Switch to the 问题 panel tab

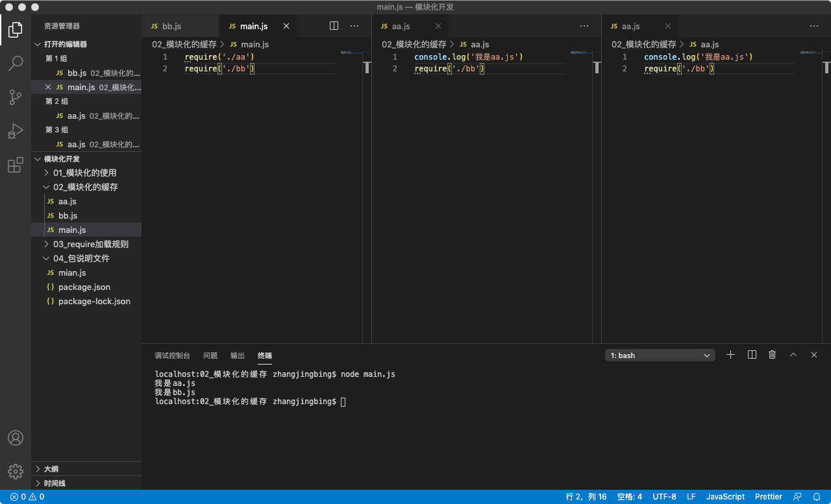pos(210,355)
